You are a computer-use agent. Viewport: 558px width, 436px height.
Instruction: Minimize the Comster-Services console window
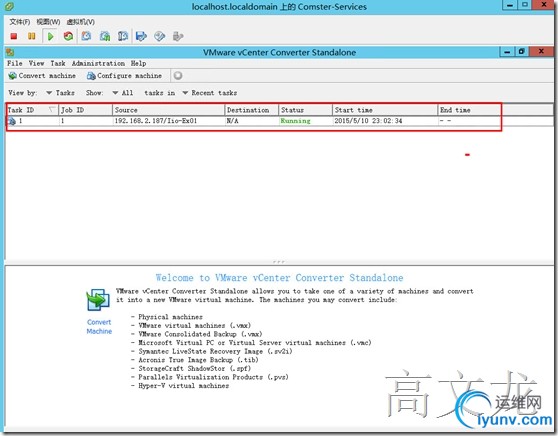[x=510, y=5]
